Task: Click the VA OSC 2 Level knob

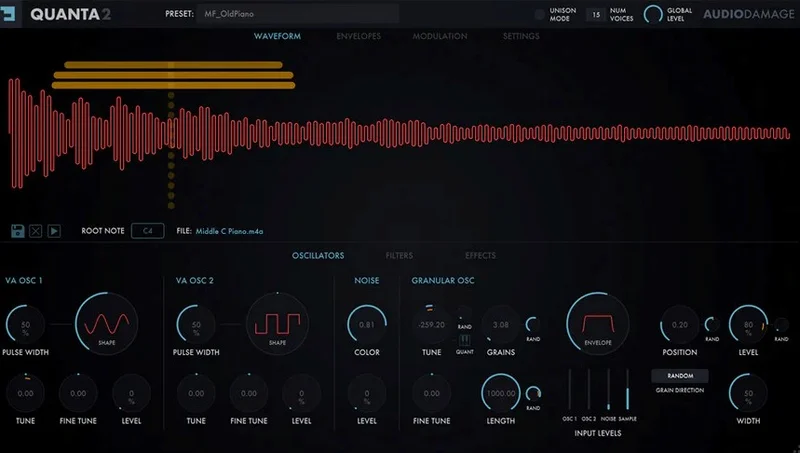Action: coord(302,393)
